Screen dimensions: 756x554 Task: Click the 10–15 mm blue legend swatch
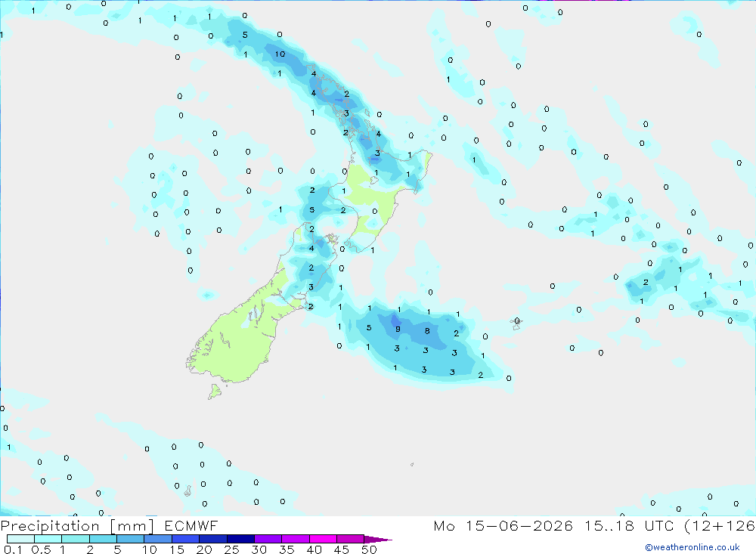click(158, 539)
